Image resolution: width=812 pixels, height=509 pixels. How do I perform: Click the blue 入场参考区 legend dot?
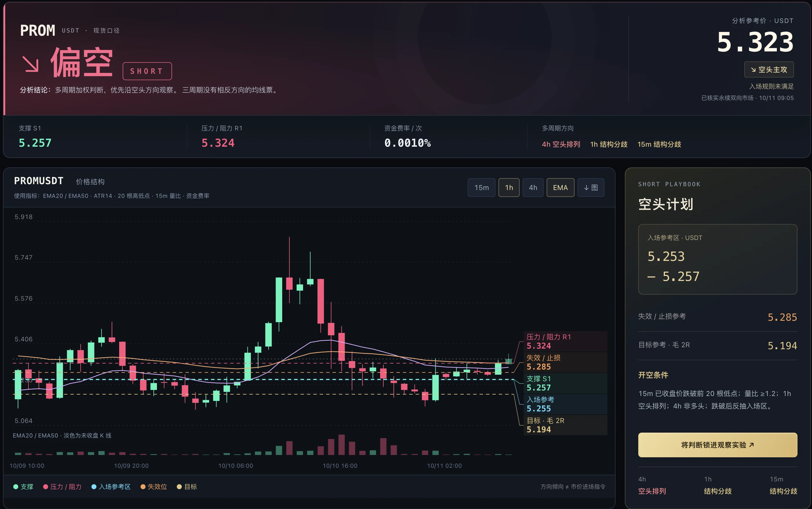coord(94,487)
